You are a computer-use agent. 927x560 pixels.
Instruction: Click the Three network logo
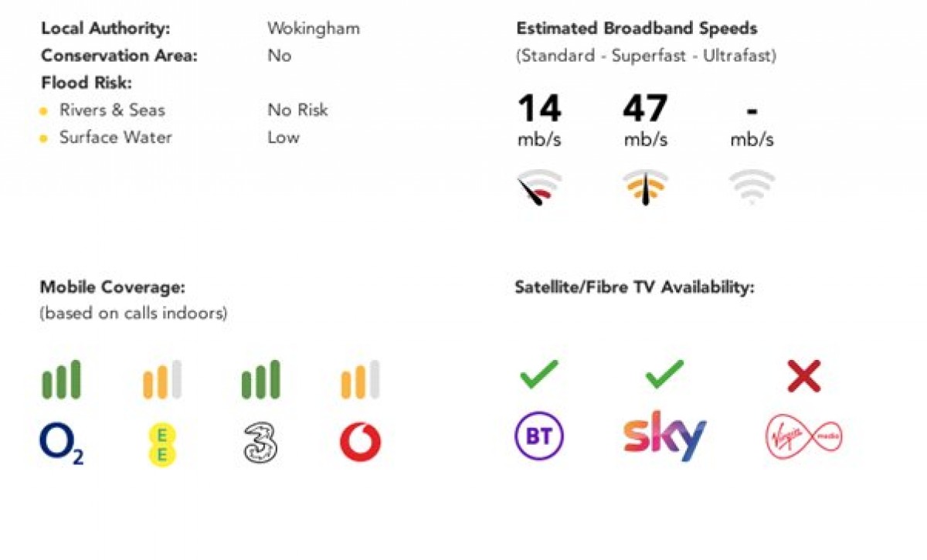[260, 443]
